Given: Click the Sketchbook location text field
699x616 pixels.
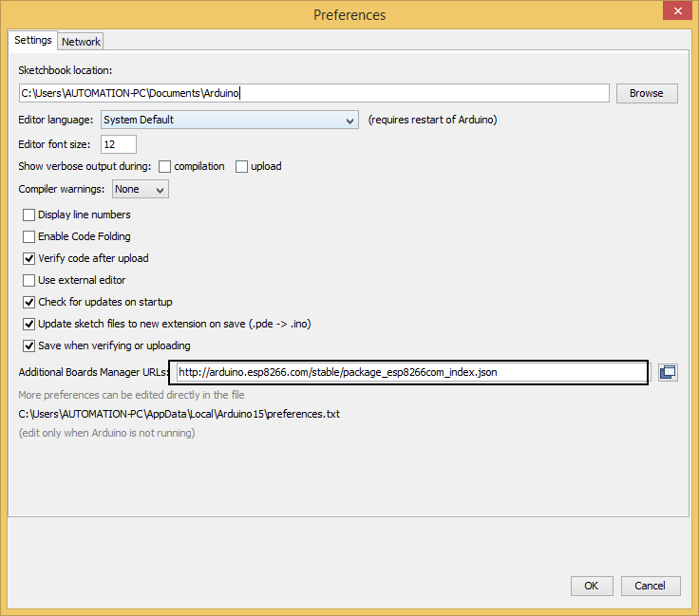Looking at the screenshot, I should (x=313, y=93).
